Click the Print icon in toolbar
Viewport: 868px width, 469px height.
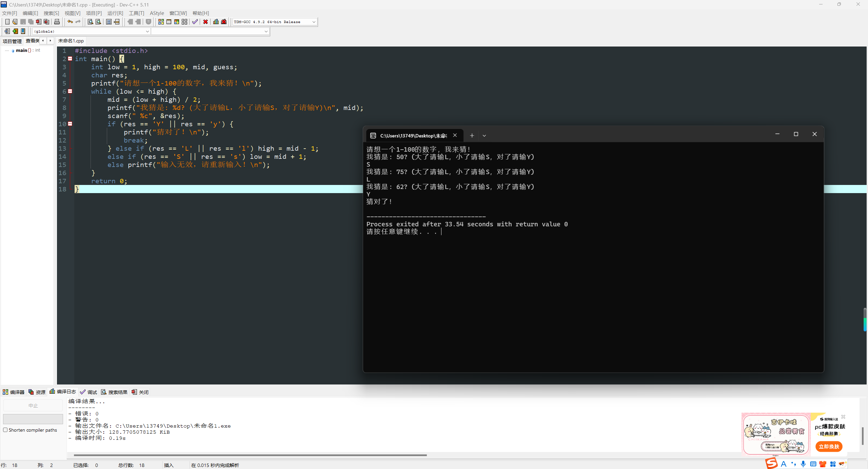[57, 22]
